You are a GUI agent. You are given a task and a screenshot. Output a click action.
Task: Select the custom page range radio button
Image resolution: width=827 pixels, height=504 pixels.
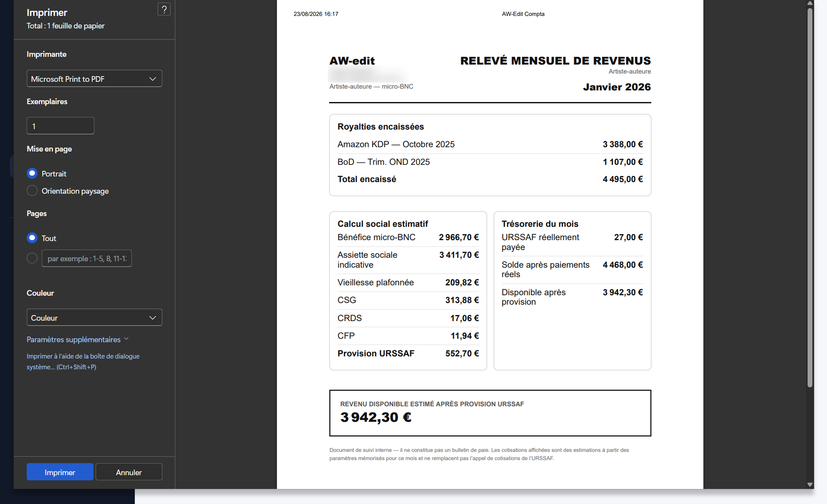pos(32,258)
